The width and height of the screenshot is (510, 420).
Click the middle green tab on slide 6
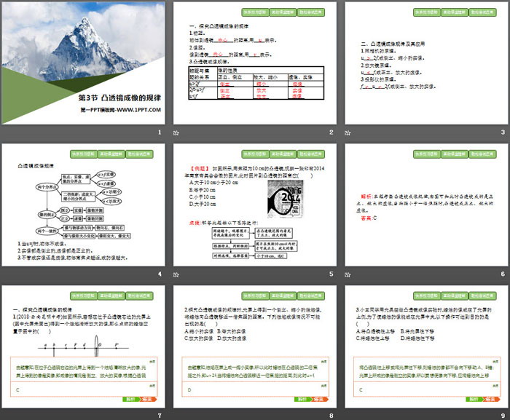[x=456, y=154]
